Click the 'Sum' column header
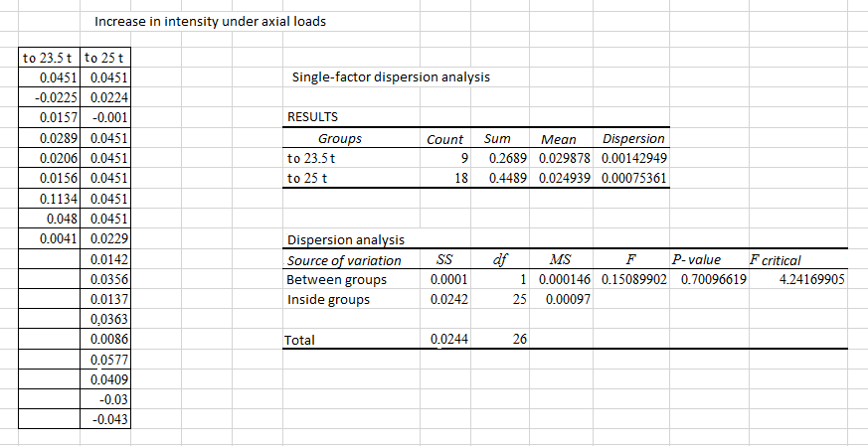Viewport: 868px width, 446px height. pyautogui.click(x=497, y=138)
